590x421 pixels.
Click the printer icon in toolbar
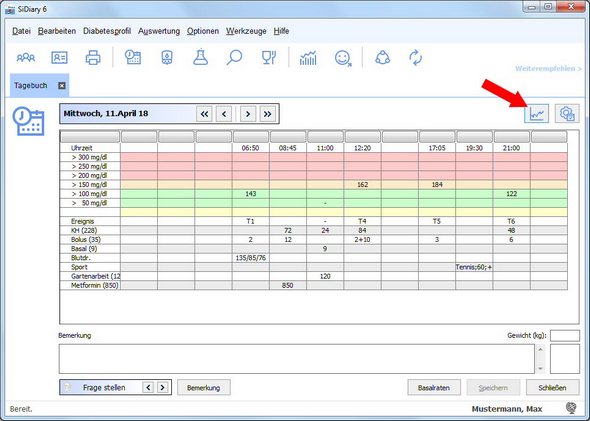click(x=93, y=58)
